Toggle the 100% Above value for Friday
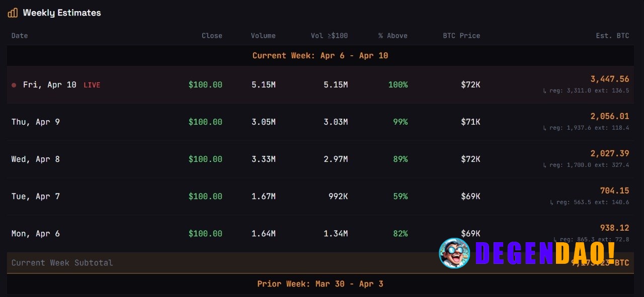 click(398, 85)
